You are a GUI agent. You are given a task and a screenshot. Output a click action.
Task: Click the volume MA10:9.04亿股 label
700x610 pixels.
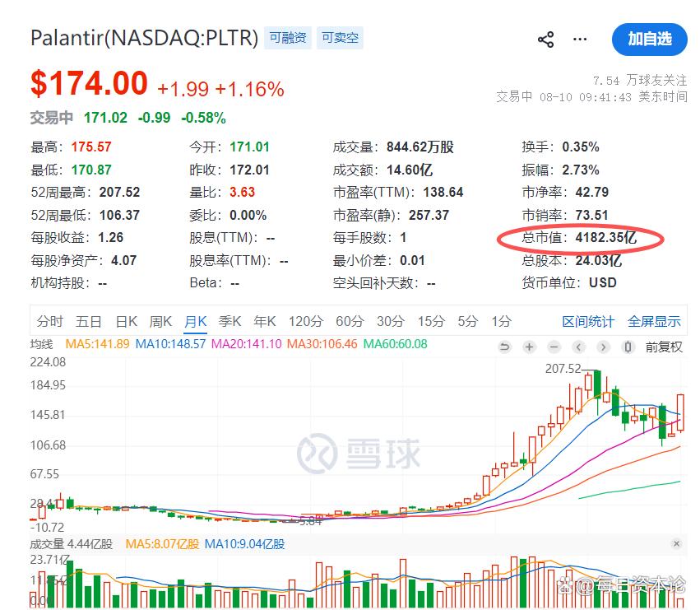click(244, 544)
